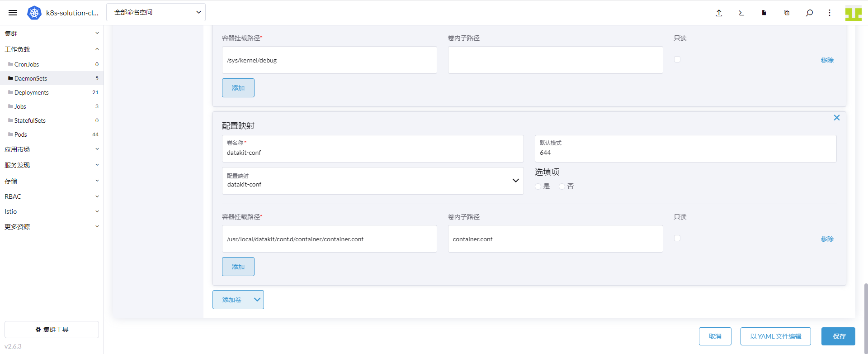The height and width of the screenshot is (354, 868).
Task: Open the resource search magnifier icon
Action: [x=809, y=13]
